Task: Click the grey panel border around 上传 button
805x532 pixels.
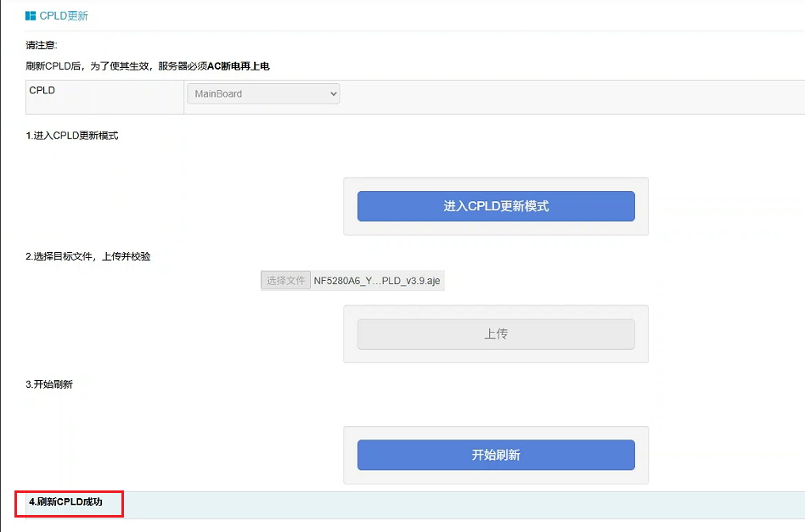Action: (495, 356)
